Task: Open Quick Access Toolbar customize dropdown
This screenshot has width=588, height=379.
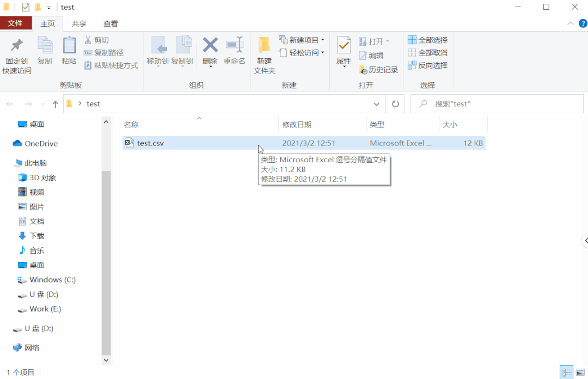Action: (49, 8)
